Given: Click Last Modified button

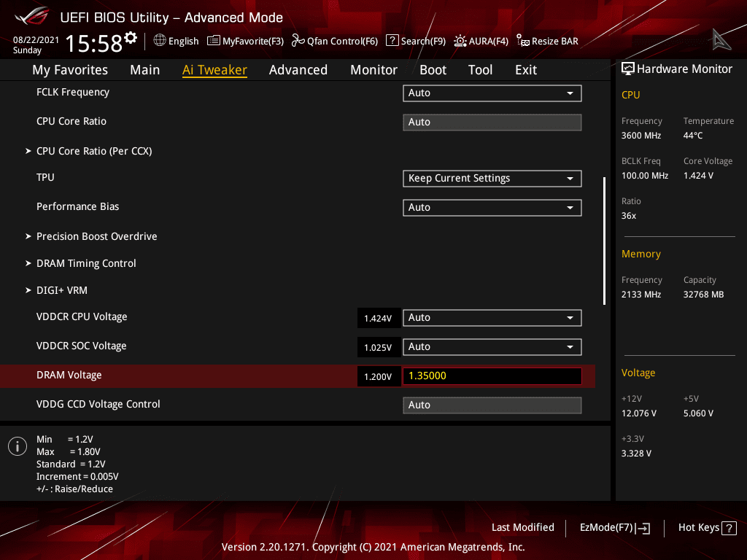Looking at the screenshot, I should 522,527.
